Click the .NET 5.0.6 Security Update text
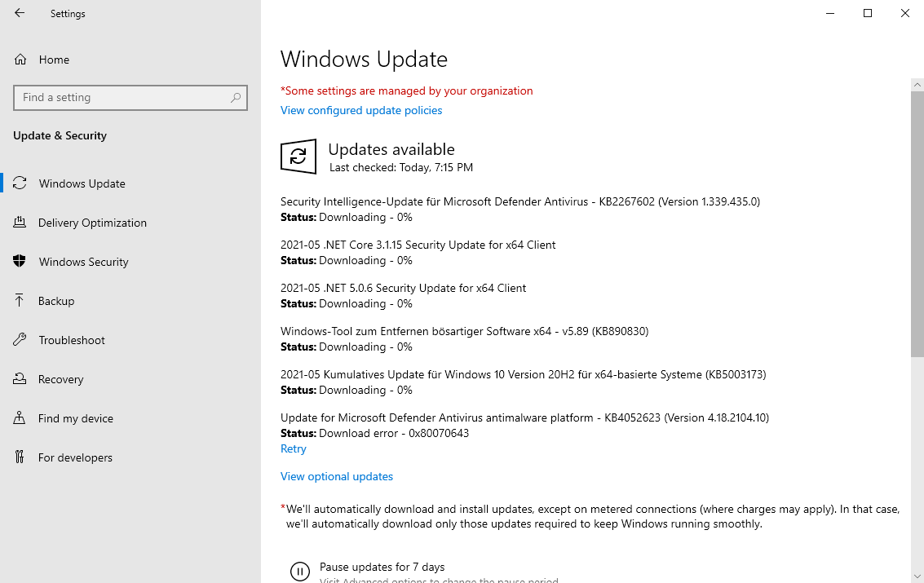 [x=403, y=288]
